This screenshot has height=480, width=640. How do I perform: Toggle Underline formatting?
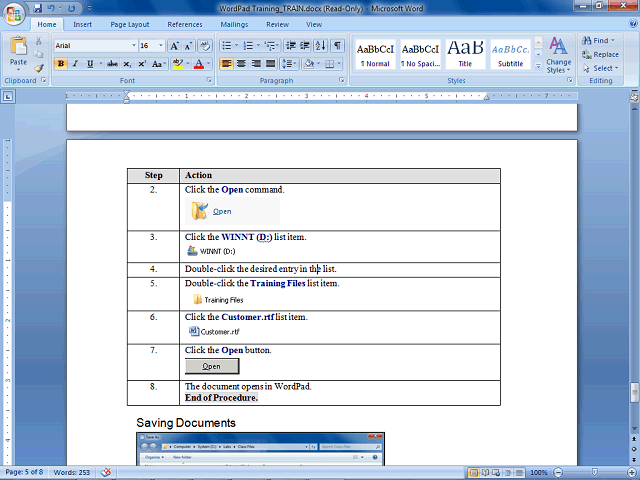[x=90, y=64]
